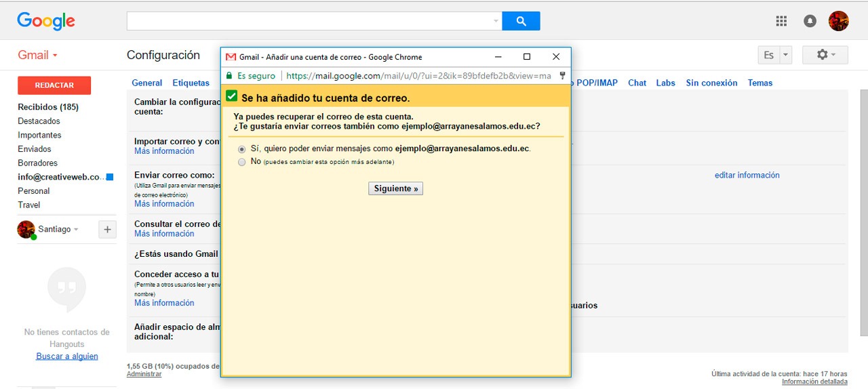Screen dimensions: 868x389
Task: Click Más información under Importar correo
Action: point(164,151)
